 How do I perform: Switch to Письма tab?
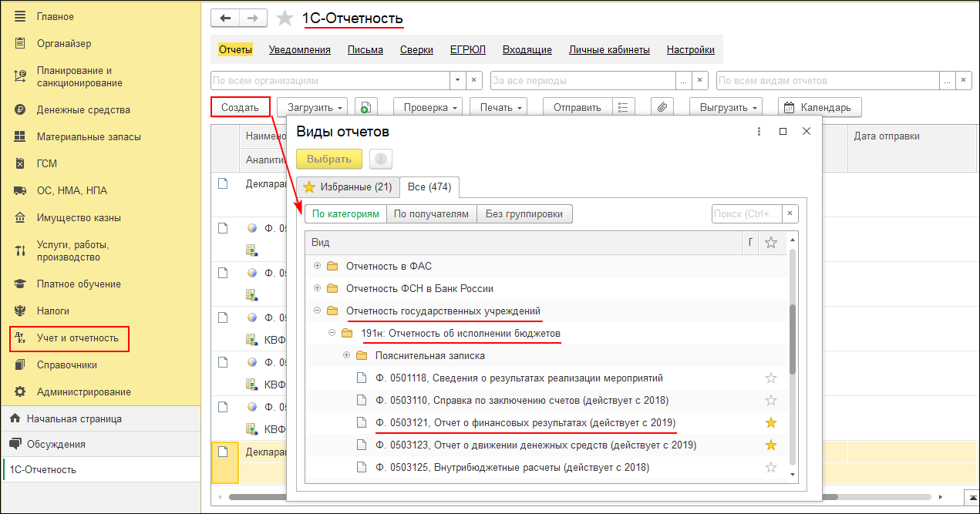[x=365, y=49]
